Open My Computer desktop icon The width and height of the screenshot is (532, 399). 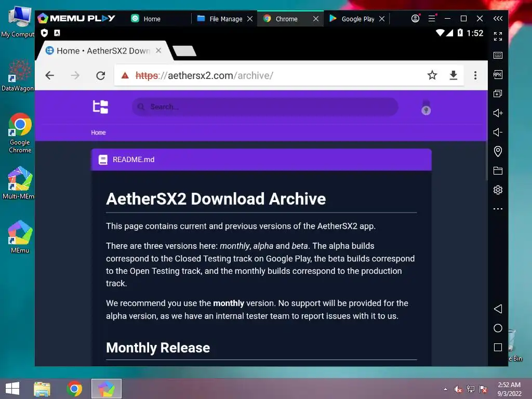click(18, 21)
